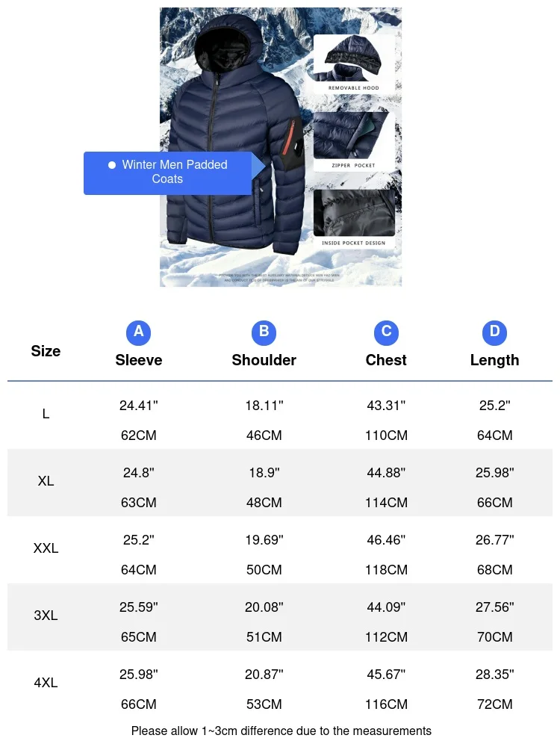Click the blue circle D icon
The width and height of the screenshot is (560, 747).
(495, 332)
